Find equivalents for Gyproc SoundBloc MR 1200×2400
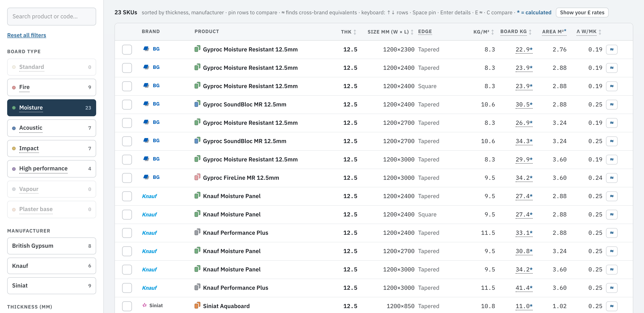Viewport: 644px width, 313px height. [x=612, y=104]
